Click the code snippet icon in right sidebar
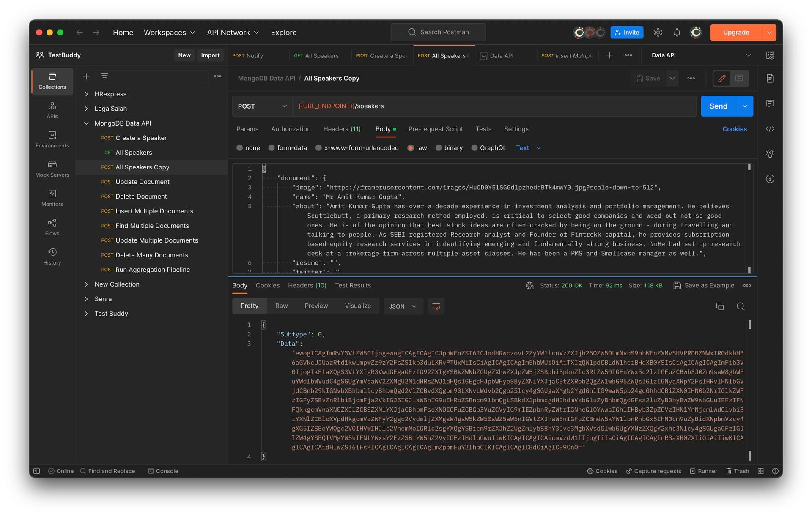 coord(770,128)
